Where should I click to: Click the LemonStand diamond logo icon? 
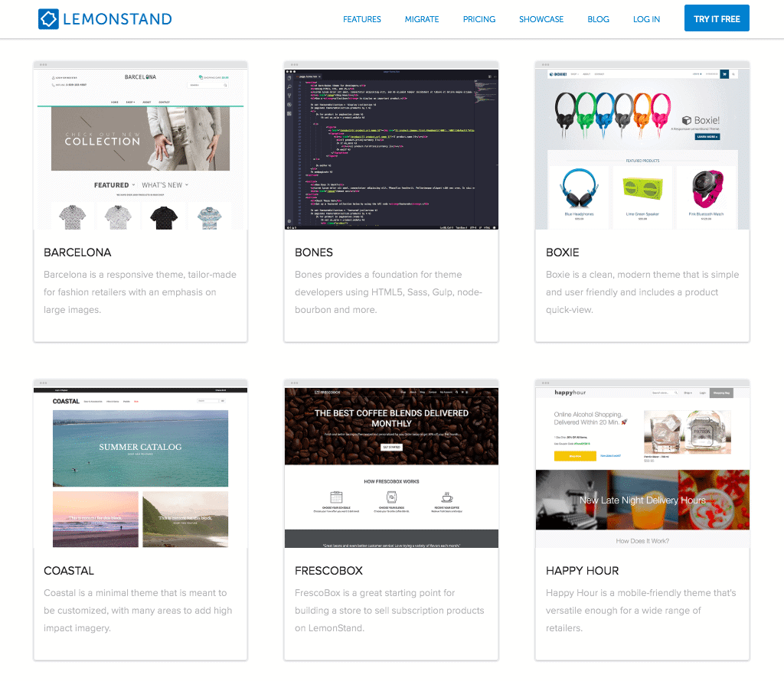[48, 19]
